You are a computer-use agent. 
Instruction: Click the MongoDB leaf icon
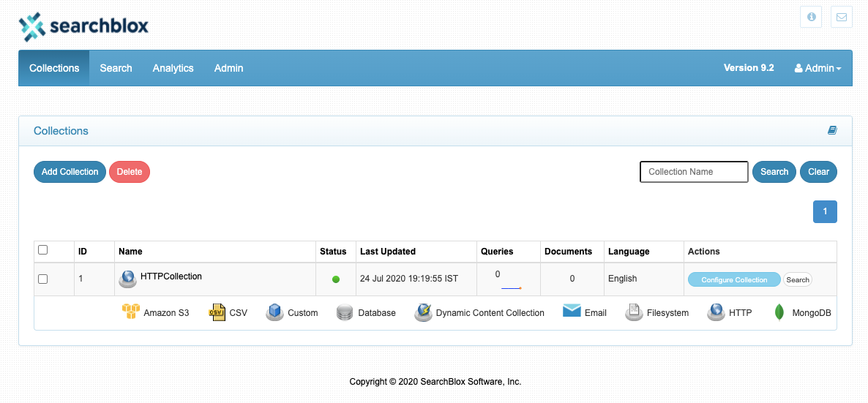[780, 313]
